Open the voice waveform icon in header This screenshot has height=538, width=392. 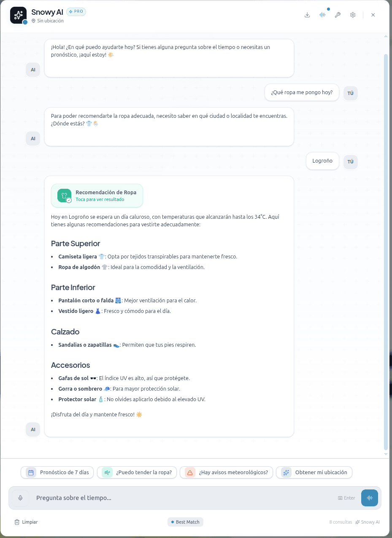pyautogui.click(x=322, y=15)
